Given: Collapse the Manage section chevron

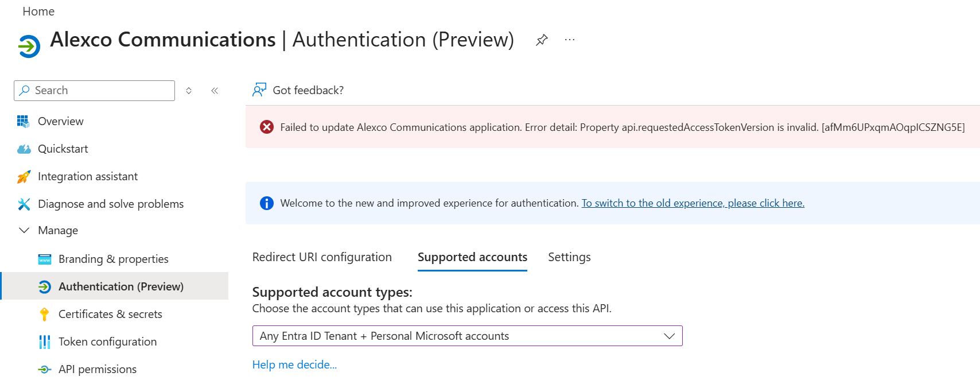Looking at the screenshot, I should click(24, 230).
